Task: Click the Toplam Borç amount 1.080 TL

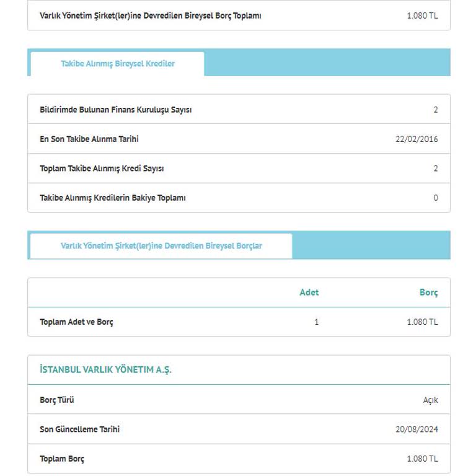Action: (422, 459)
